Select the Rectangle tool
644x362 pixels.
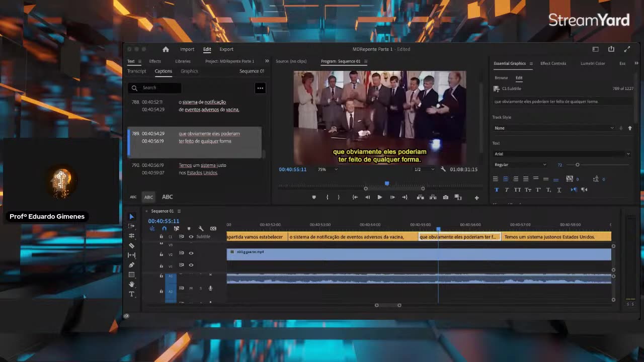131,275
